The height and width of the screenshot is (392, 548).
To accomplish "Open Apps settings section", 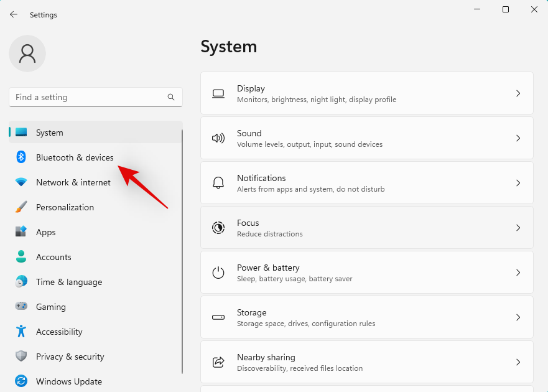I will [x=95, y=232].
